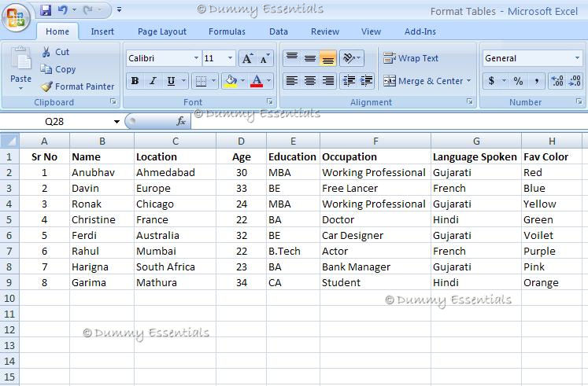Cut the selection
588x386 pixels.
[x=55, y=52]
